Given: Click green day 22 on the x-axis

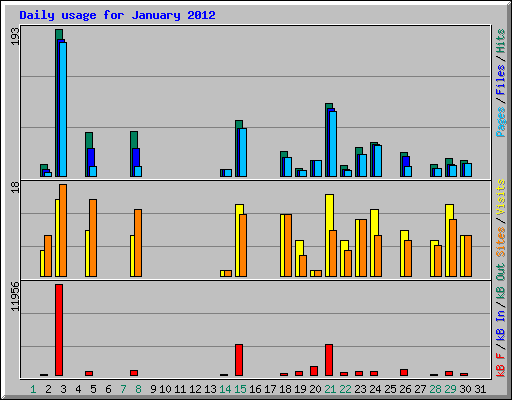Looking at the screenshot, I should [345, 389].
